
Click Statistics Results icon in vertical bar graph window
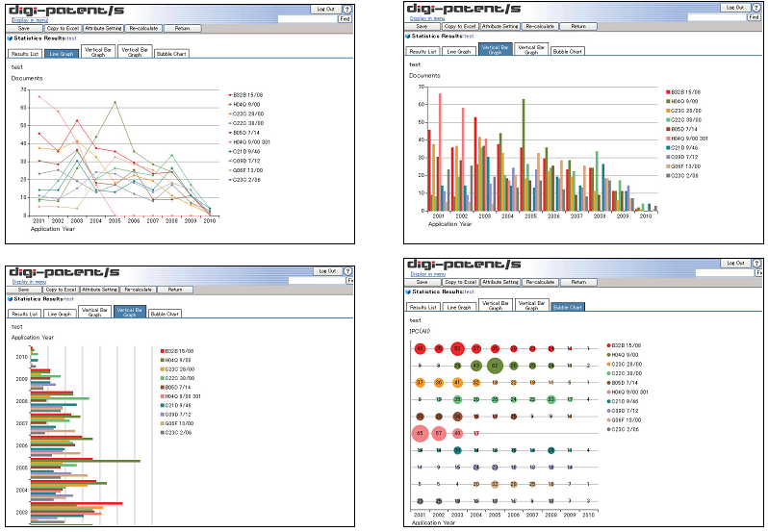tap(407, 37)
